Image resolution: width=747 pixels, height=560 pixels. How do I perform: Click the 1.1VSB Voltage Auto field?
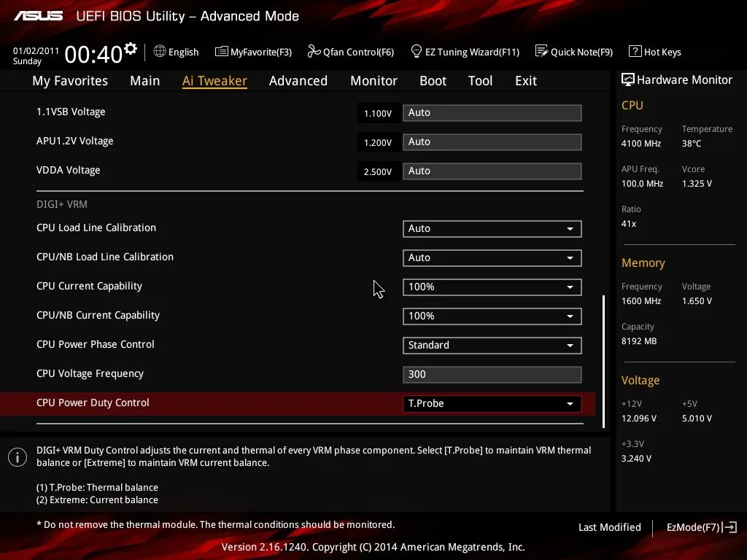(492, 113)
